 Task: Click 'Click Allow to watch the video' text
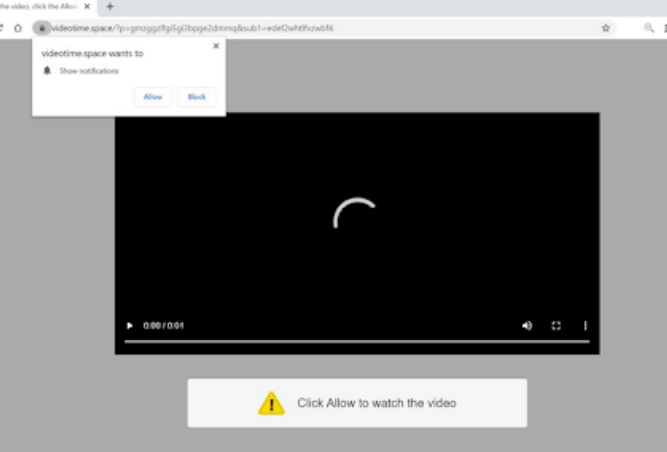coord(376,403)
